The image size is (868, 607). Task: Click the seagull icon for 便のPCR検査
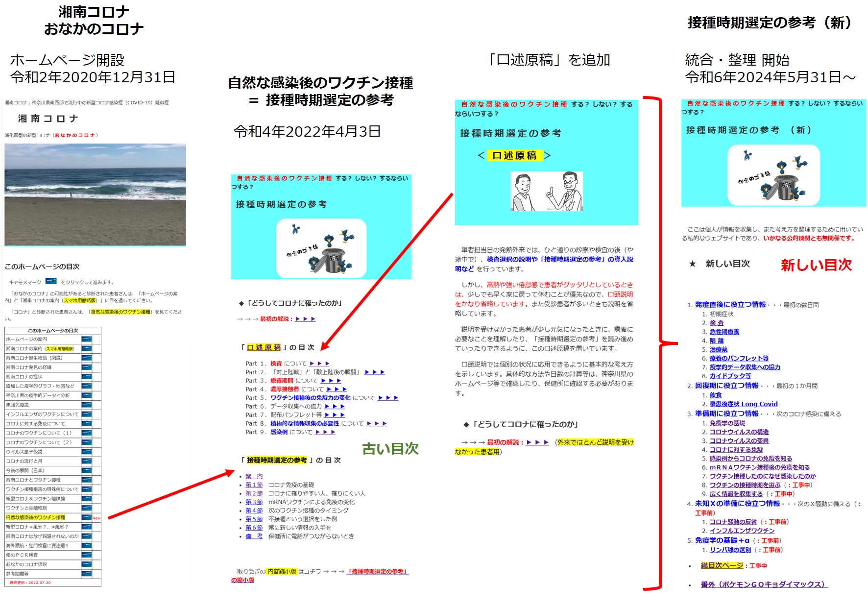coord(86,555)
